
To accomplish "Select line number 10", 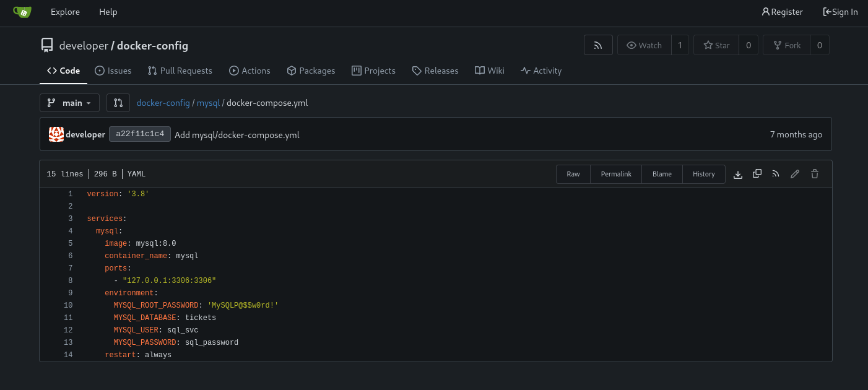I will point(68,305).
